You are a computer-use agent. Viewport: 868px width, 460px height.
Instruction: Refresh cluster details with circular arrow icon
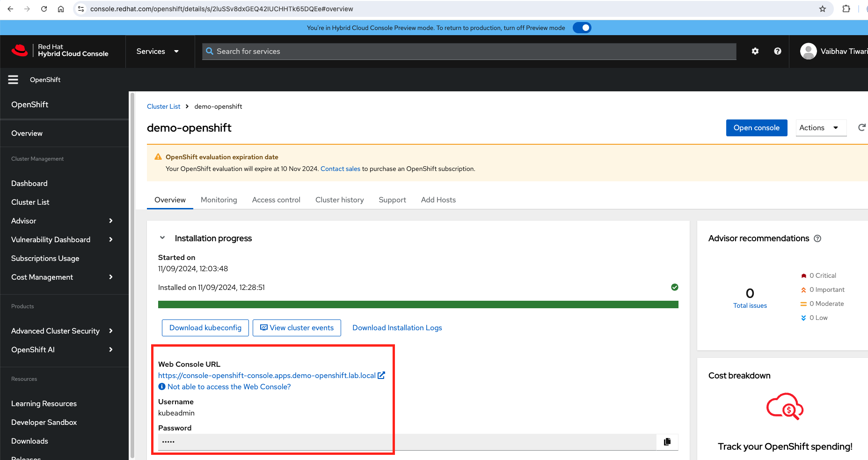coord(862,127)
